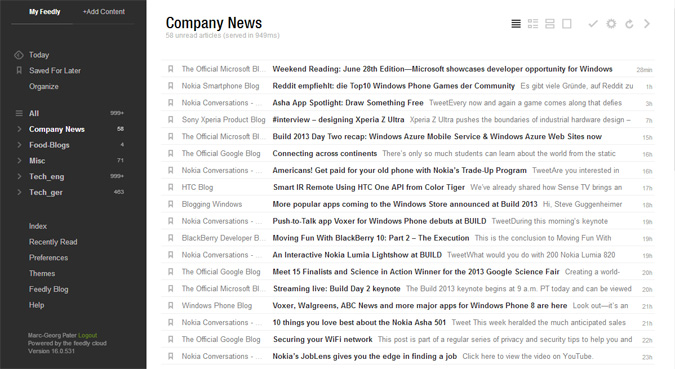675x369 pixels.
Task: Bookmark the Build 2013 Day Two recap article
Action: click(x=170, y=136)
